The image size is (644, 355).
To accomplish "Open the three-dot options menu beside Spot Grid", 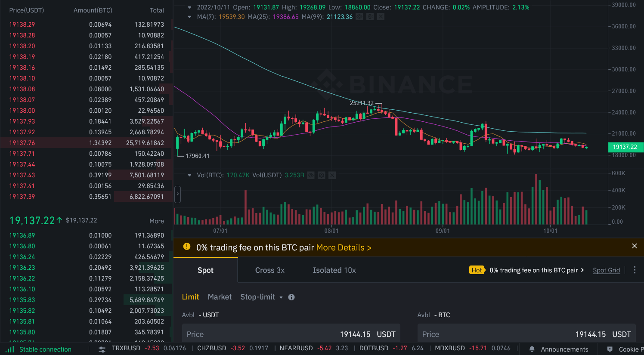I will 635,270.
